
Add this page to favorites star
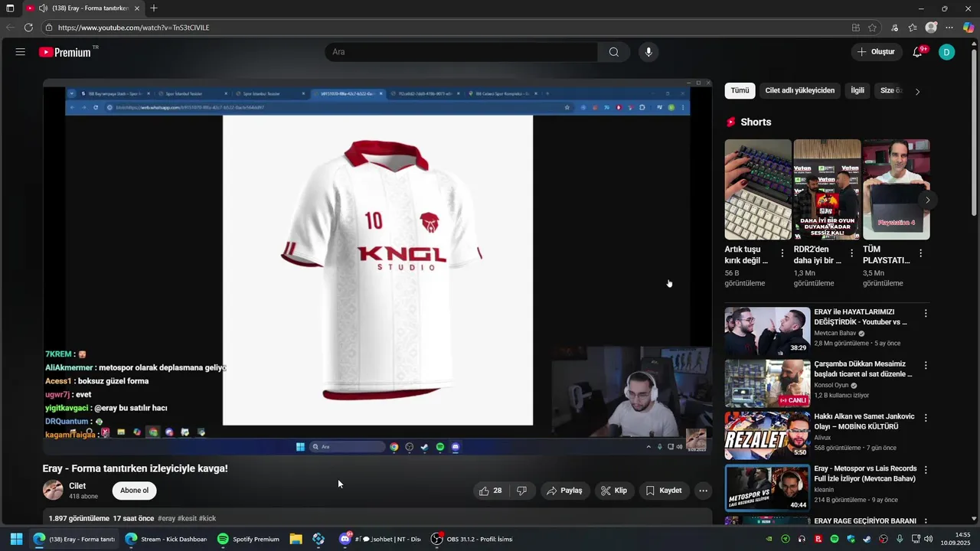[x=872, y=28]
